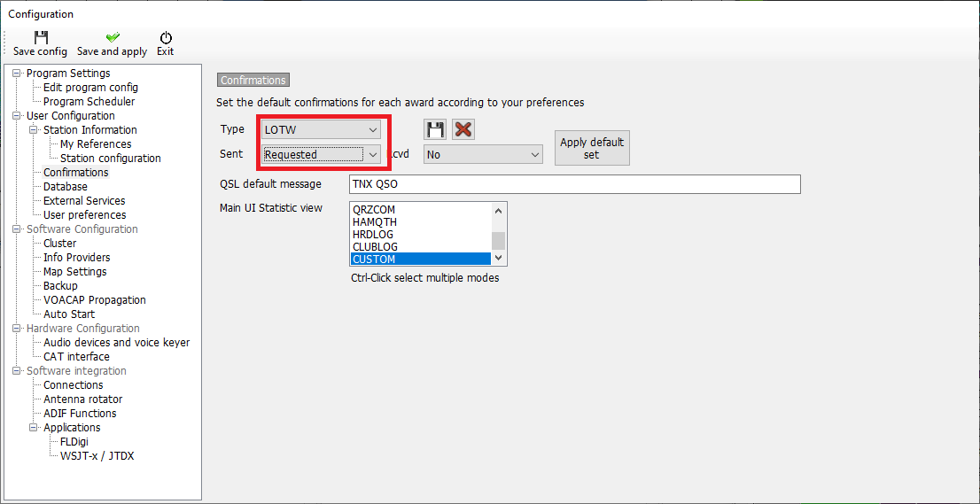
Task: Select CUSTOM in the Statistic view list
Action: click(420, 260)
